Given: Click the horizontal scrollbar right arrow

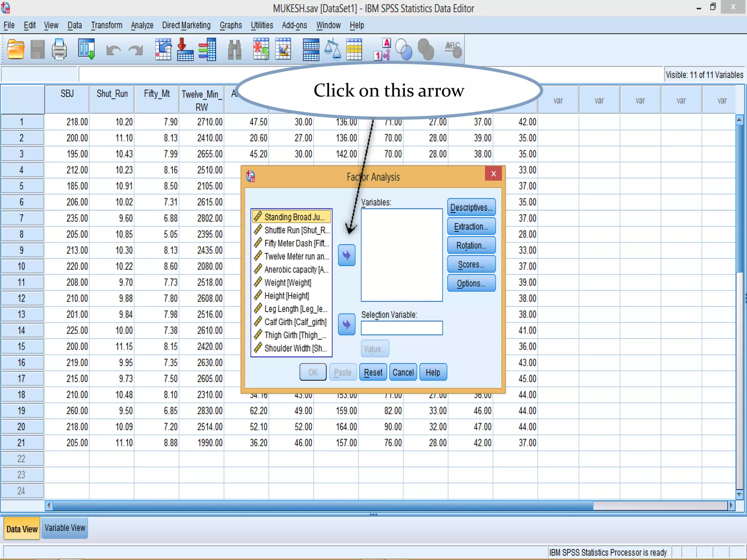Looking at the screenshot, I should (731, 506).
